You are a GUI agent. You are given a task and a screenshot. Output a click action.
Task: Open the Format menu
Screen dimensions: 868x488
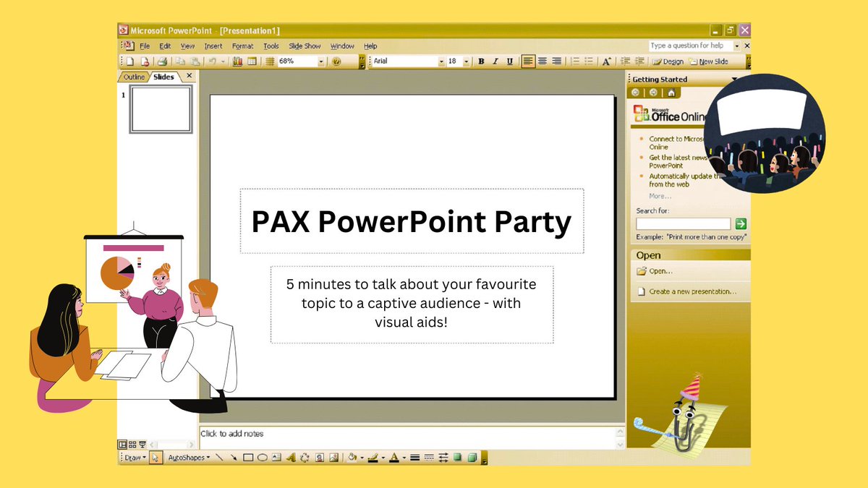tap(243, 46)
